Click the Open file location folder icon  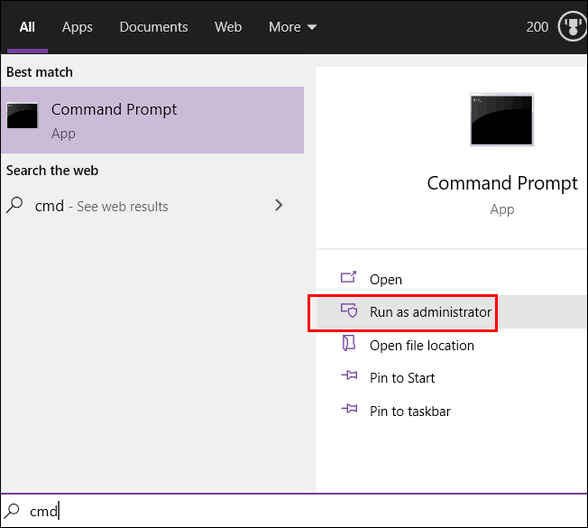[349, 343]
